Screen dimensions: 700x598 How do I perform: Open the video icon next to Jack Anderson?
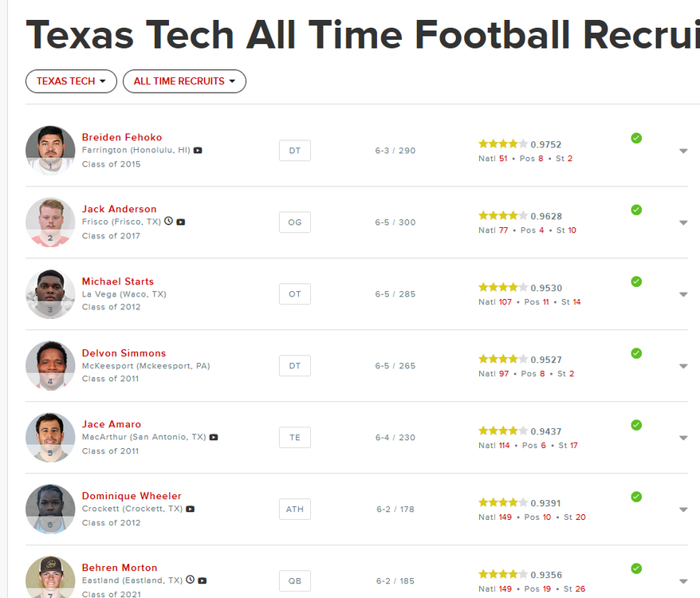[x=181, y=222]
